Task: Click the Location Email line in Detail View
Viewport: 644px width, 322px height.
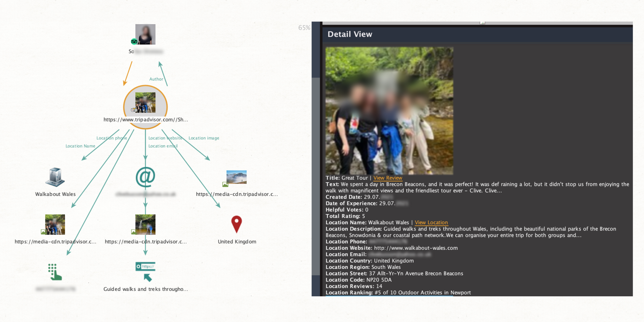Action: (378, 254)
